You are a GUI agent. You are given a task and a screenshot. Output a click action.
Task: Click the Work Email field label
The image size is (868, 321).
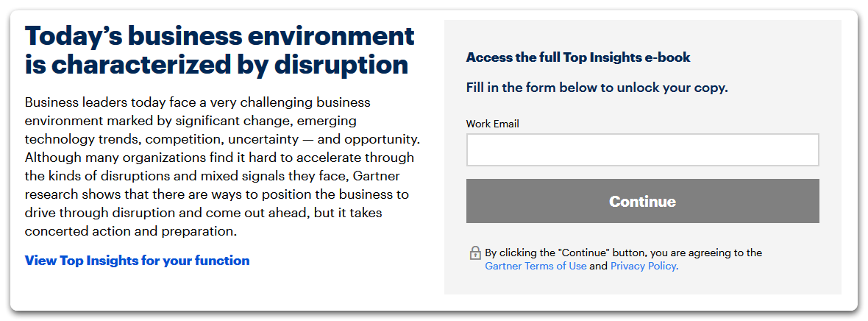(492, 124)
